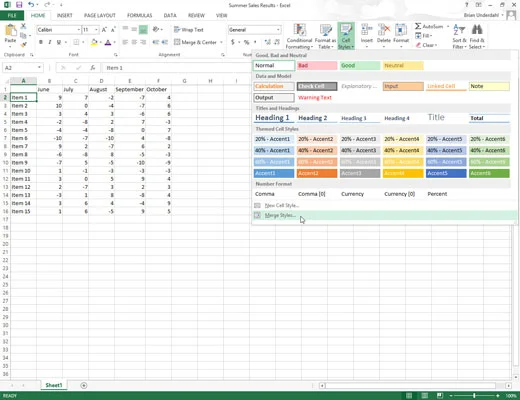Image resolution: width=520 pixels, height=400 pixels.
Task: Switch to the INSERT ribbon tab
Action: (x=65, y=15)
